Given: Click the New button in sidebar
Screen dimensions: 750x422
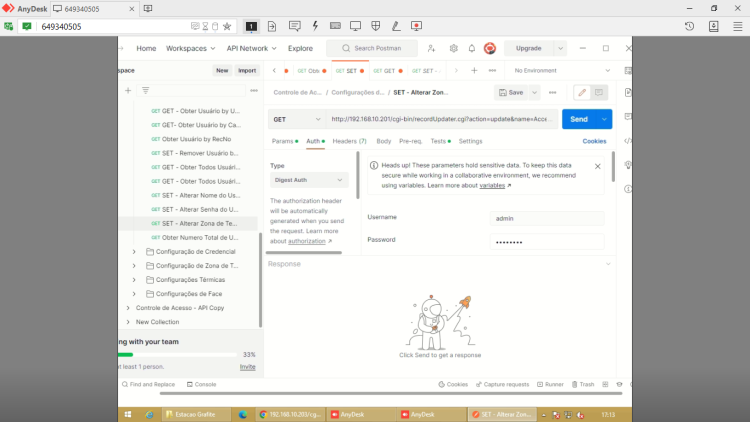Looking at the screenshot, I should click(x=222, y=70).
